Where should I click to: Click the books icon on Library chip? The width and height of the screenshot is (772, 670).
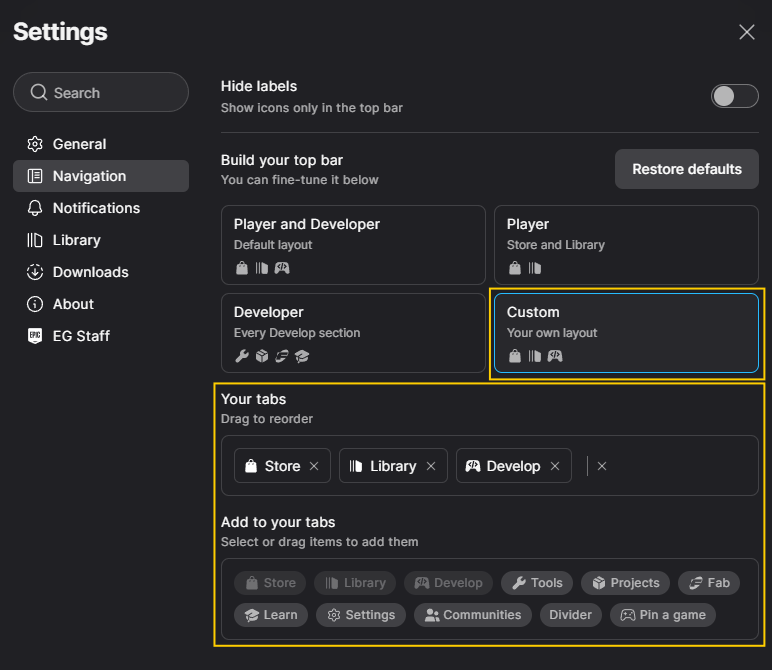coord(355,466)
